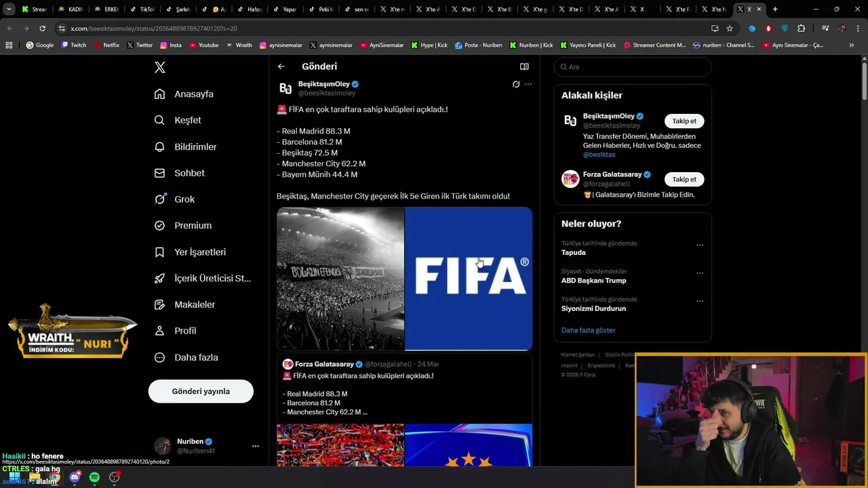Open the @besiktas mention link
Image resolution: width=868 pixels, height=488 pixels.
click(x=599, y=155)
